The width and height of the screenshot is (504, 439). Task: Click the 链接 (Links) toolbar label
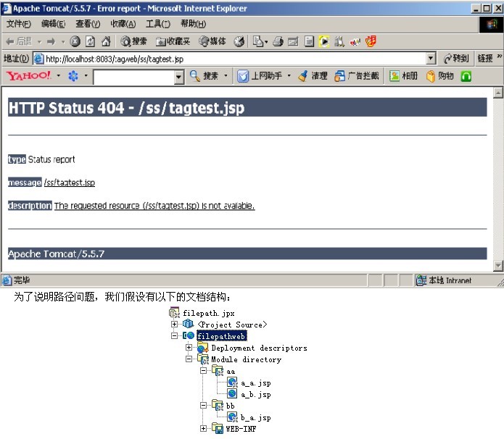click(x=485, y=59)
